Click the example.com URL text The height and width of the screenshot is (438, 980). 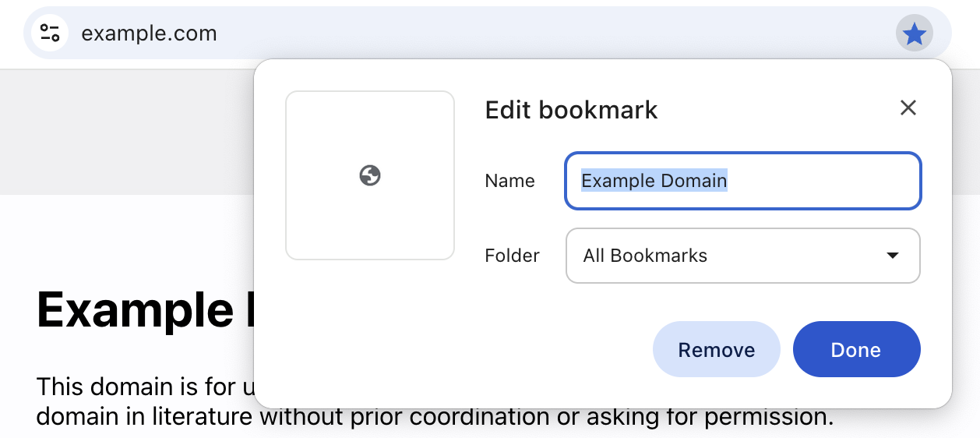pos(149,34)
